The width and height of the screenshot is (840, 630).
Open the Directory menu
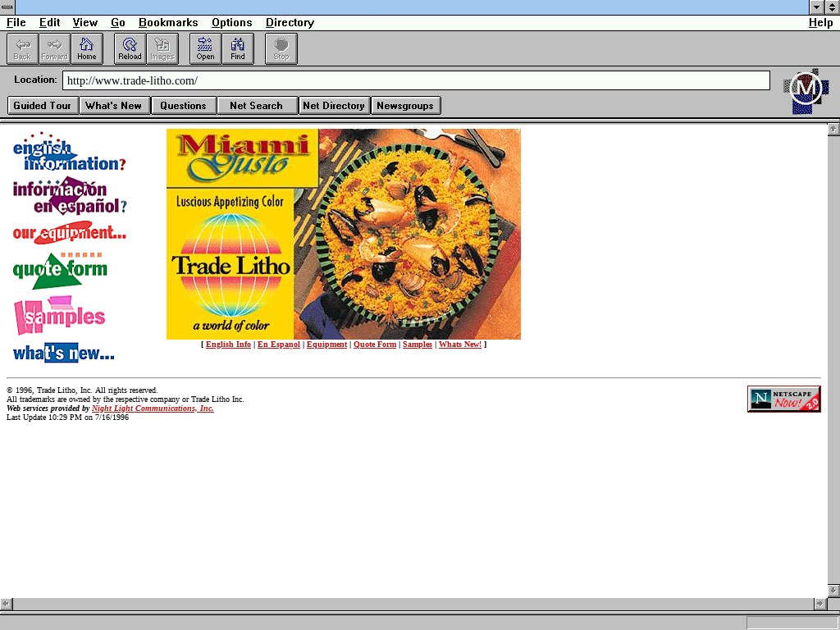click(x=290, y=23)
